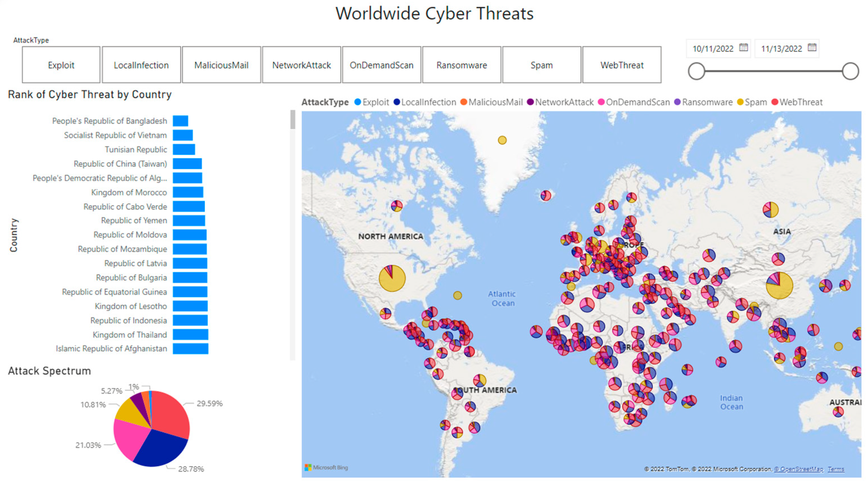Click the large North America pie marker
This screenshot has height=486, width=868.
click(x=392, y=278)
